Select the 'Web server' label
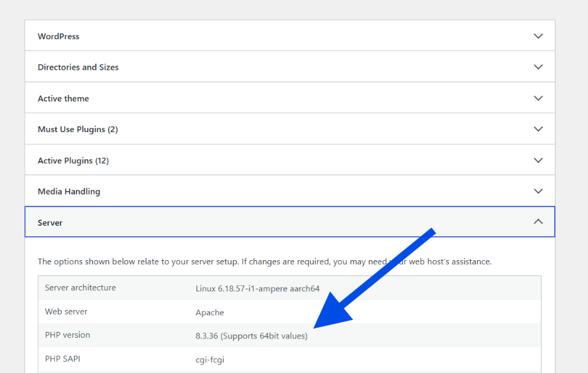This screenshot has height=373, width=588. tap(66, 311)
